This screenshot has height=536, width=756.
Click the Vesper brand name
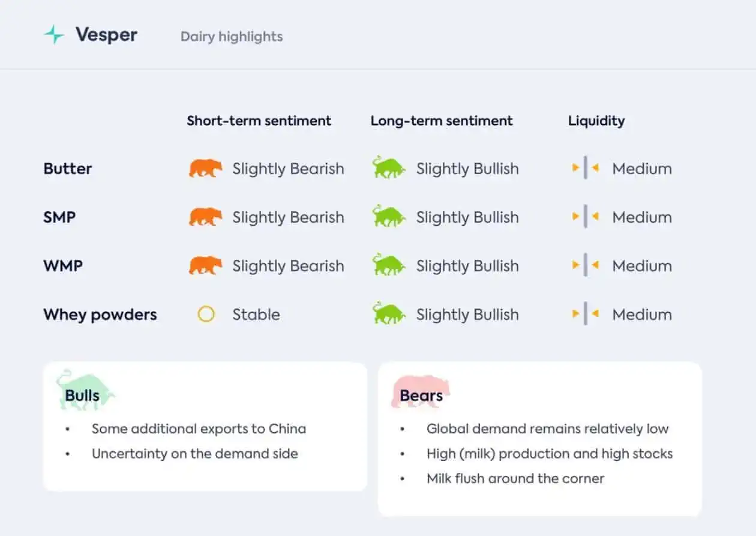pyautogui.click(x=106, y=35)
